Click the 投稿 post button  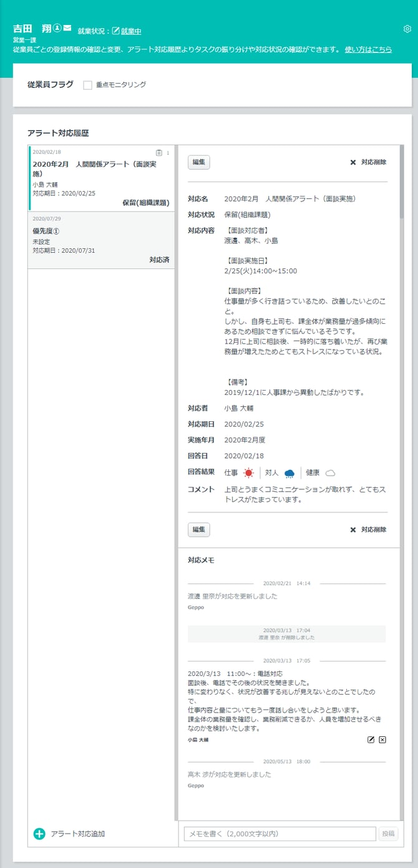tap(389, 834)
